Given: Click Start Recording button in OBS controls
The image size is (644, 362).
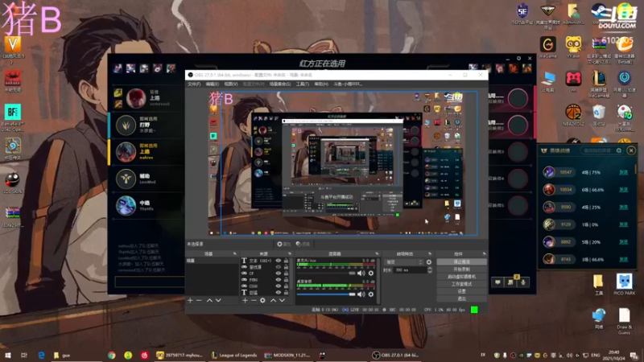Looking at the screenshot, I should (461, 269).
